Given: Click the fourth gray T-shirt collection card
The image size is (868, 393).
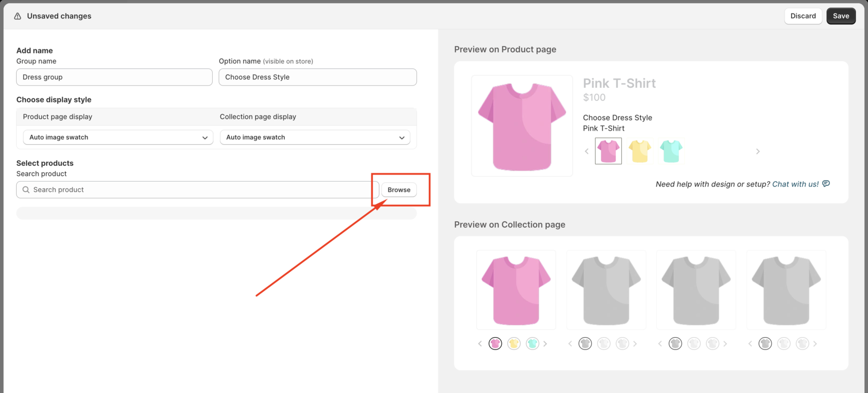Looking at the screenshot, I should [x=786, y=289].
